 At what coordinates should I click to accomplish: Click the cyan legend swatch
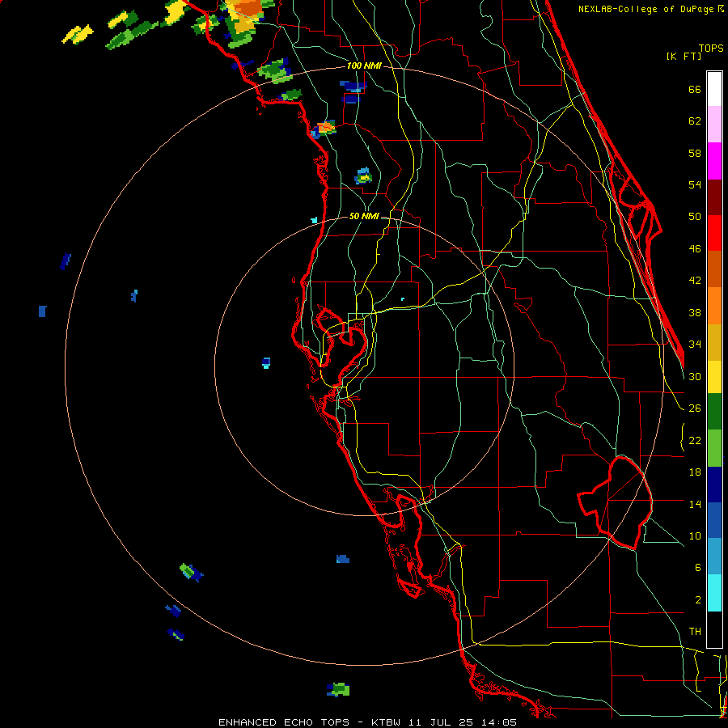tap(714, 593)
